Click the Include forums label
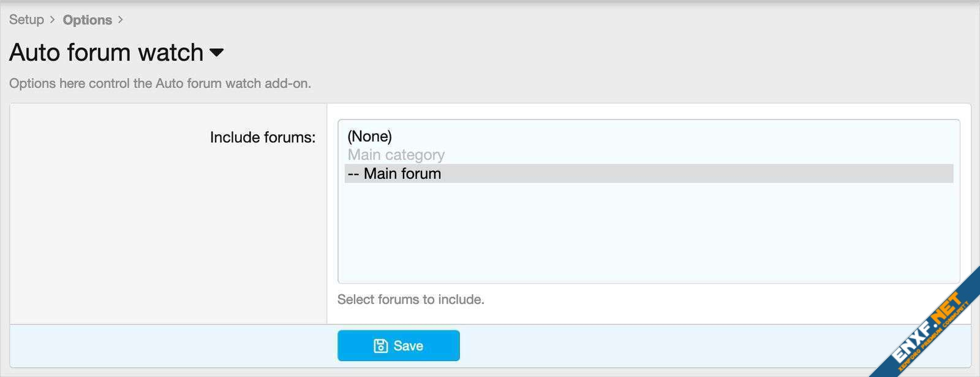The width and height of the screenshot is (980, 377). (x=262, y=137)
